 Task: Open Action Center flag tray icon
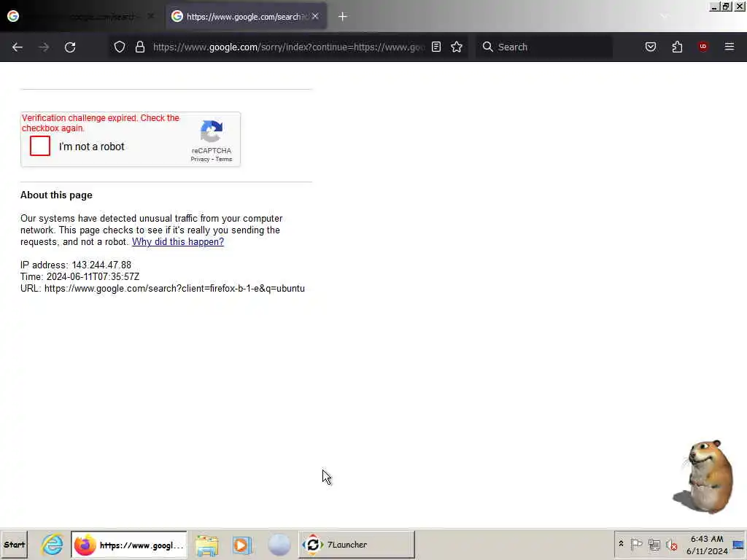[x=636, y=544]
